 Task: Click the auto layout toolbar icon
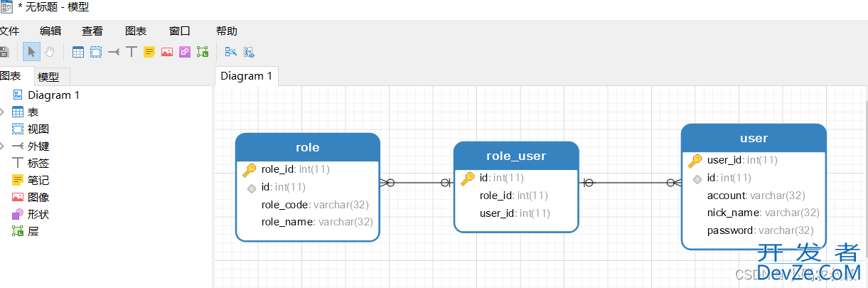pyautogui.click(x=230, y=52)
